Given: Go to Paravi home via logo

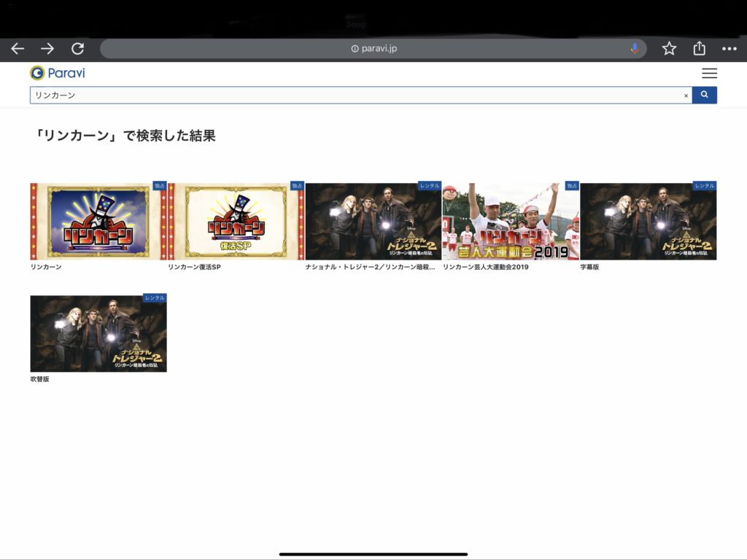Looking at the screenshot, I should pos(58,73).
